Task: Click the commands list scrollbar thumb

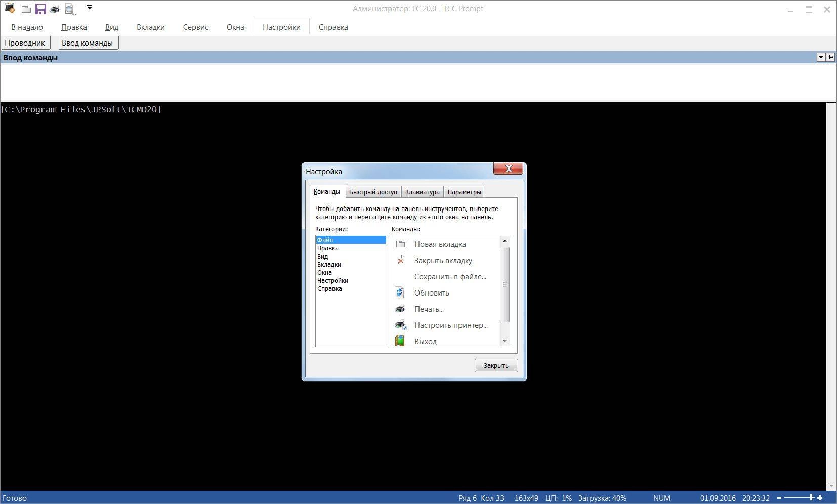Action: [505, 284]
